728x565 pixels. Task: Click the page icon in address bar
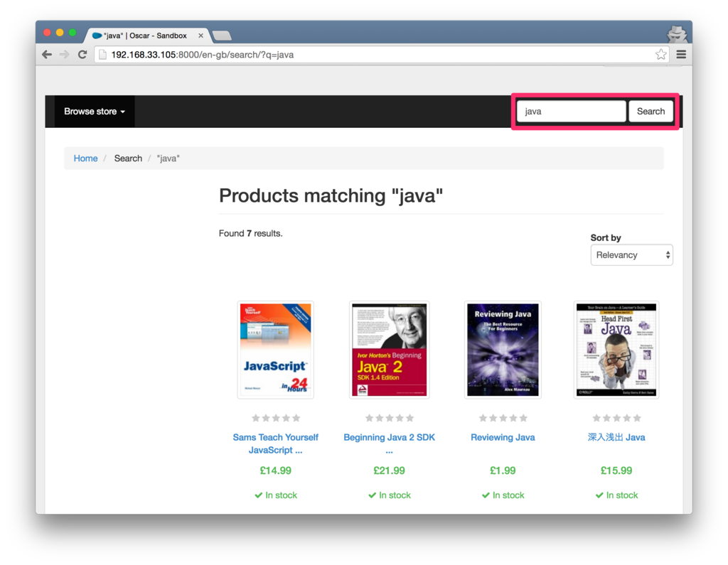(x=102, y=55)
